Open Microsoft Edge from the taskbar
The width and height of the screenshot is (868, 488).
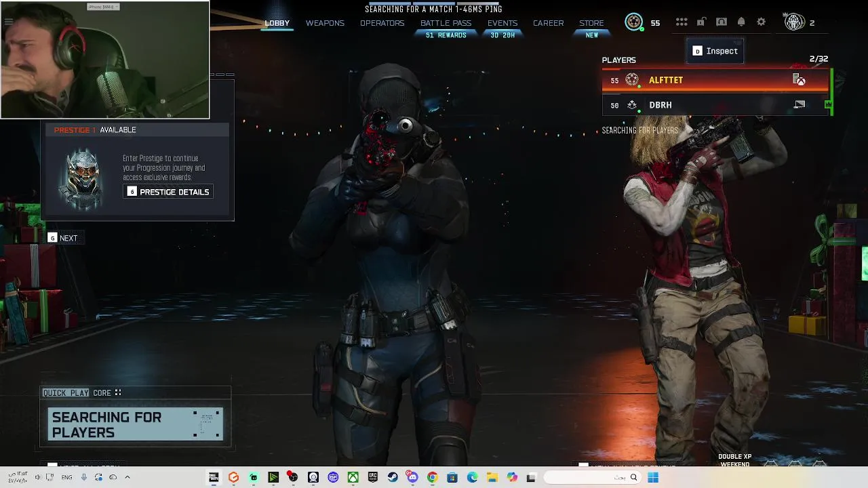472,477
